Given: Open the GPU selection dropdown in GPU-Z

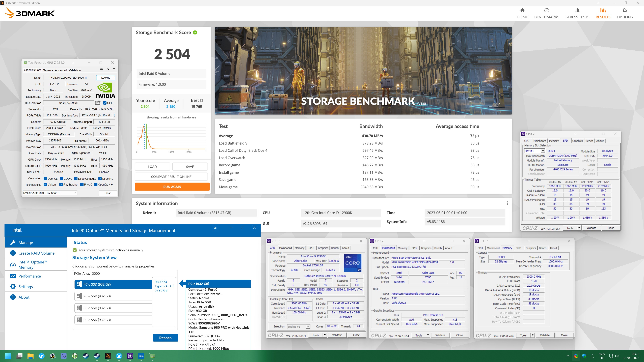Looking at the screenshot, I should coord(49,193).
